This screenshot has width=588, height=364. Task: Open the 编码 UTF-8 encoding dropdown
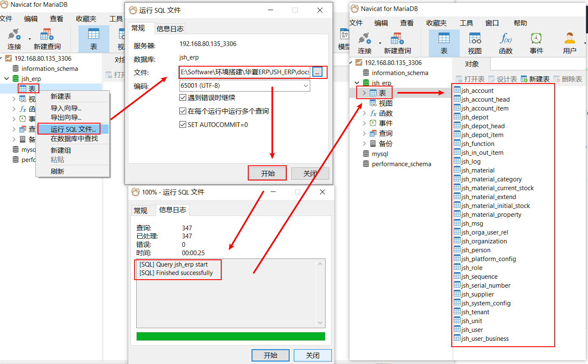[306, 86]
